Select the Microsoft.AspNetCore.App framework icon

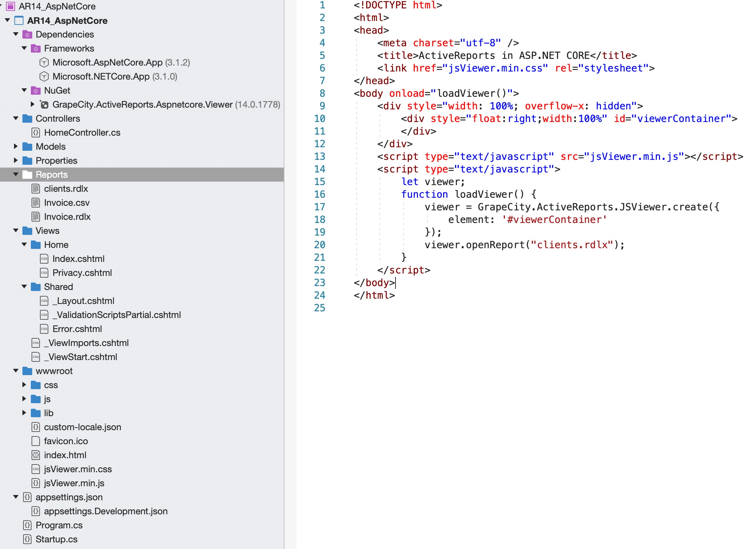[x=44, y=62]
